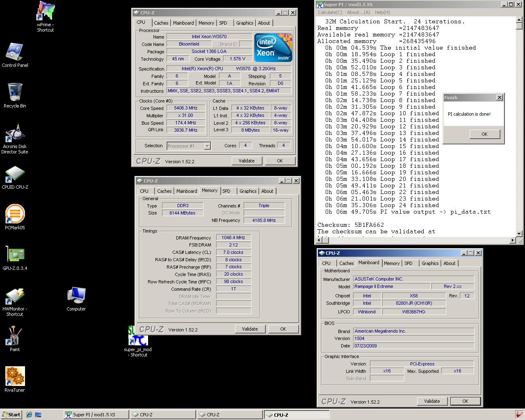Open the Processor #1 selection dropdown
Image resolution: width=525 pixels, height=420 pixels.
(x=207, y=146)
